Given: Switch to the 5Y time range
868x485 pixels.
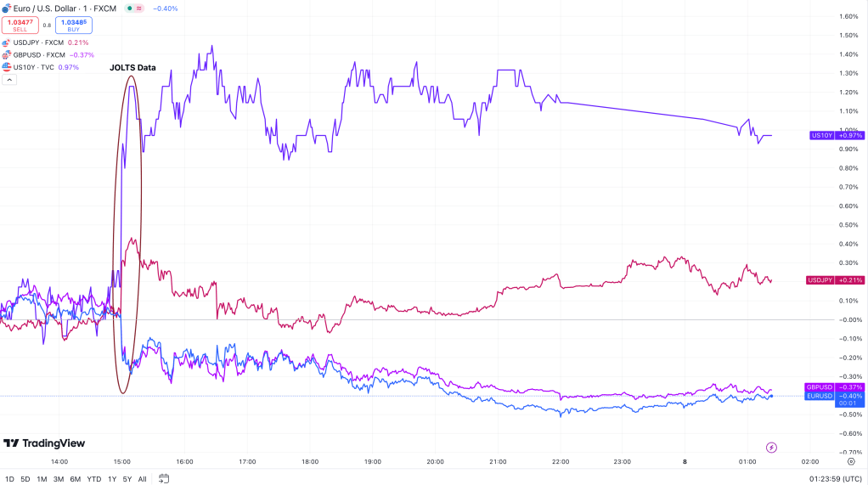Looking at the screenshot, I should [x=127, y=478].
